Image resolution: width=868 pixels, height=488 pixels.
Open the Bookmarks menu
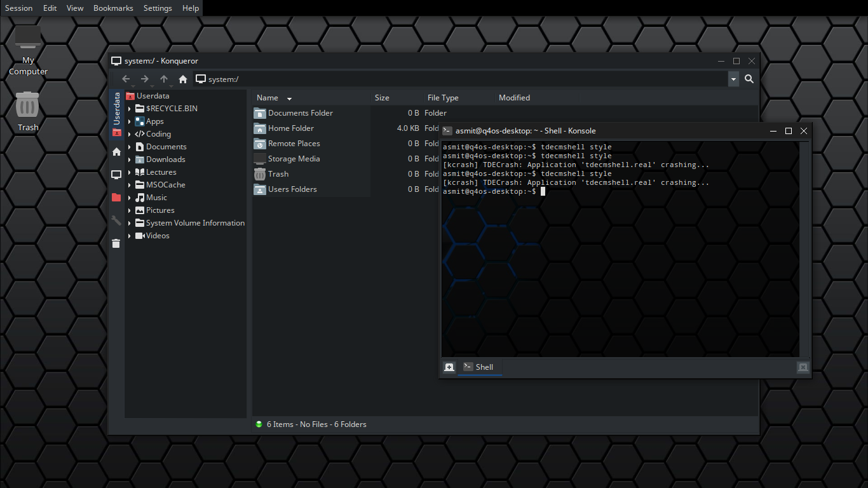[x=113, y=8]
